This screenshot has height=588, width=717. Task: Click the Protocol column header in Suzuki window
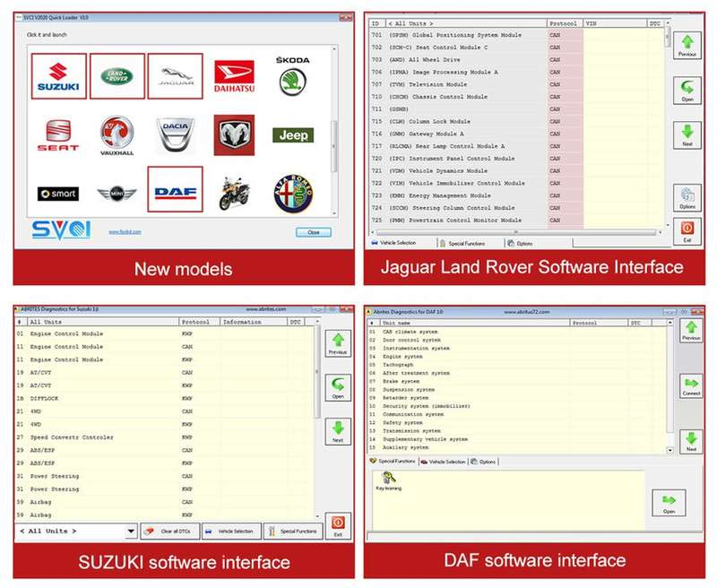[x=199, y=322]
